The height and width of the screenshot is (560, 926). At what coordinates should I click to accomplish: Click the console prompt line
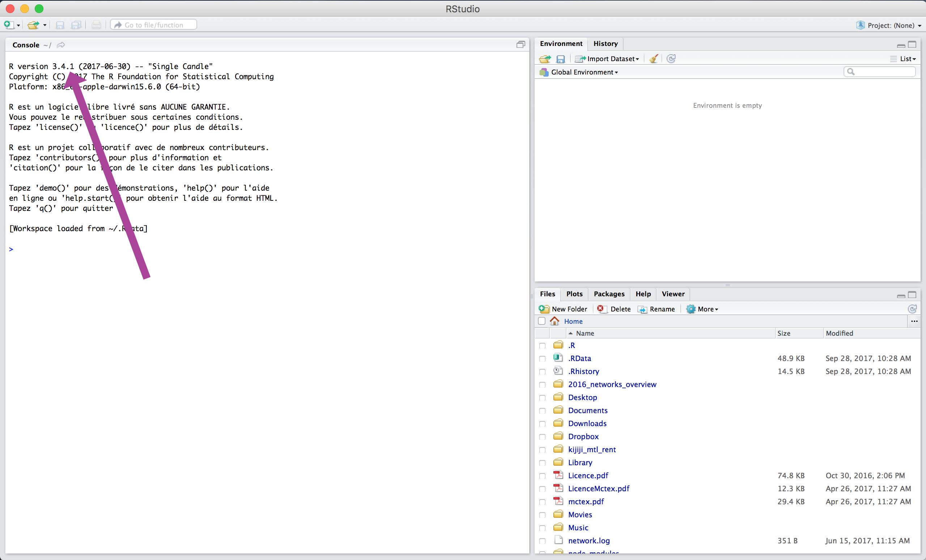point(267,249)
